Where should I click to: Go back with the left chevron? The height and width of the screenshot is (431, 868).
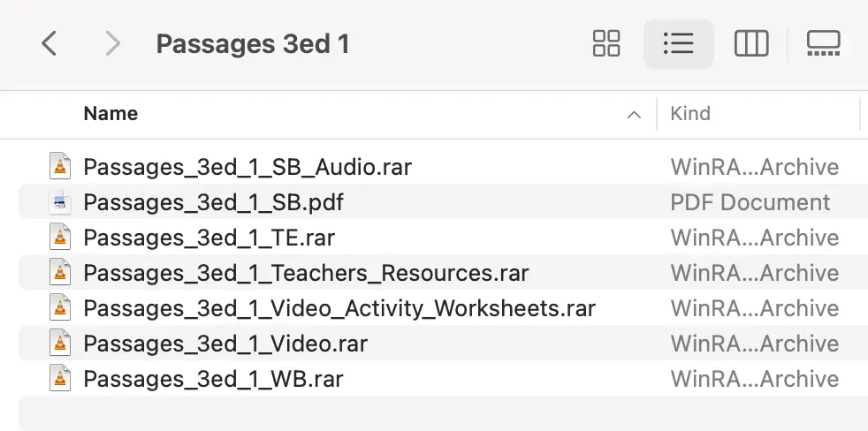point(49,43)
